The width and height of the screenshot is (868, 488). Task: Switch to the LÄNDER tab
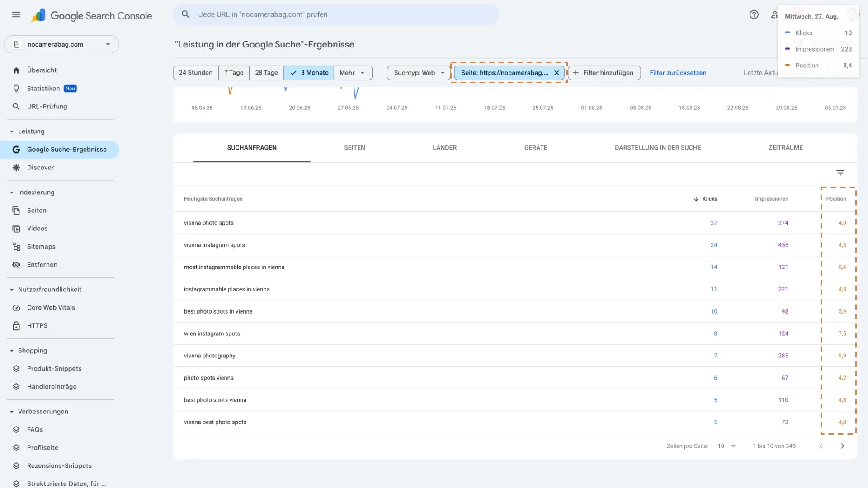444,148
